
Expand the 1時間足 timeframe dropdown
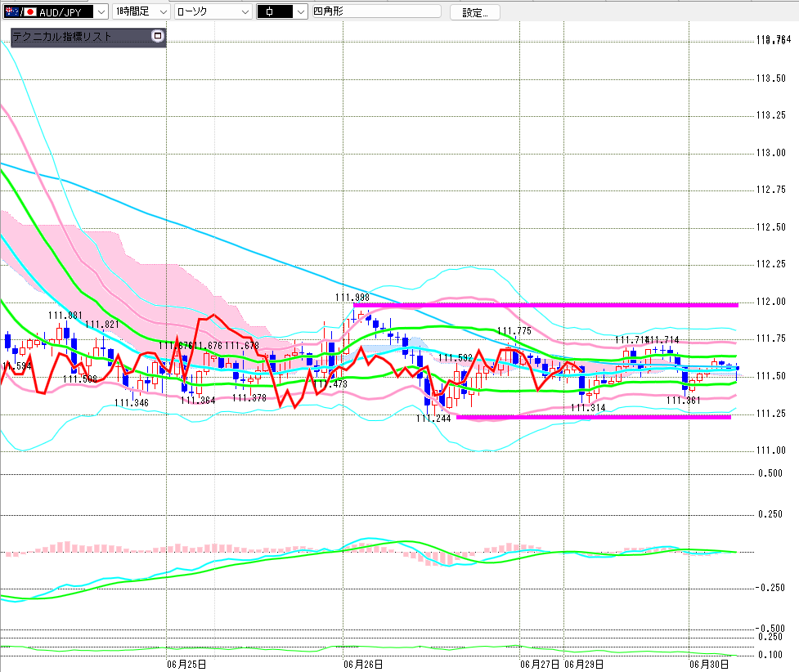[163, 11]
